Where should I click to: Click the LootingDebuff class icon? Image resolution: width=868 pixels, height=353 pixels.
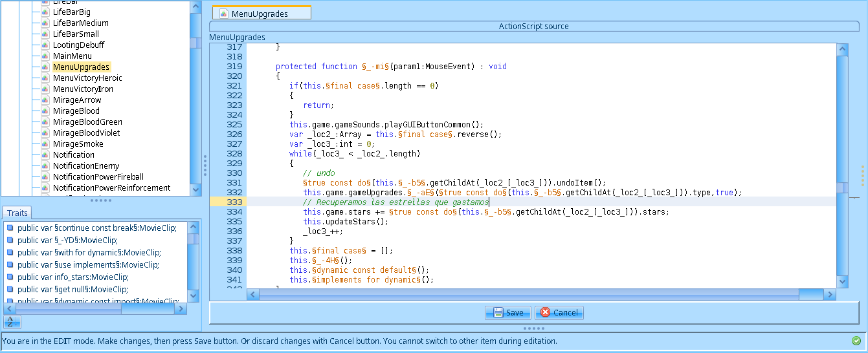coord(45,45)
